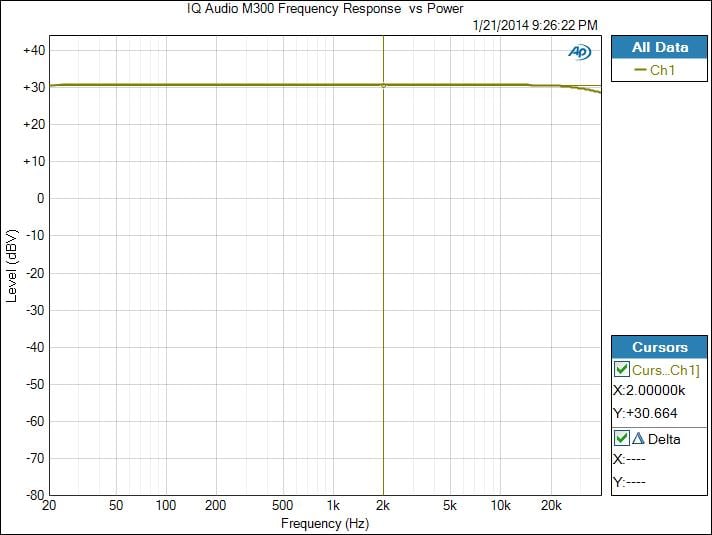Image resolution: width=712 pixels, height=535 pixels.
Task: Click the All Data legend header
Action: coord(659,47)
